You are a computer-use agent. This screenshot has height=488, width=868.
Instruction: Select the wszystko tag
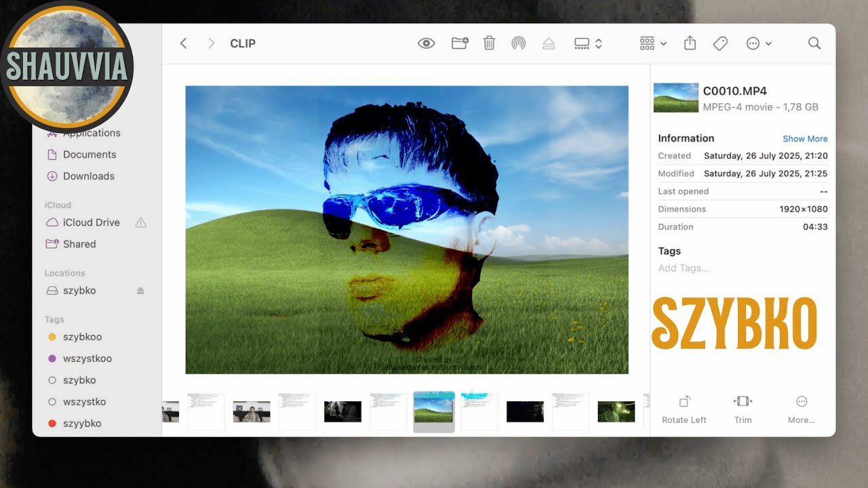click(x=84, y=402)
